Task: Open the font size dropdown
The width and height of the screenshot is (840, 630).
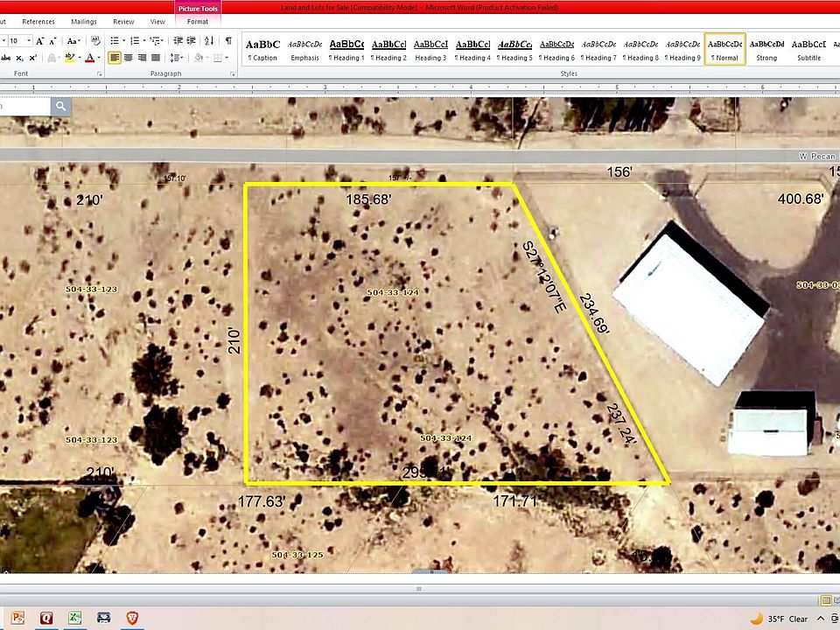Action: [x=29, y=41]
